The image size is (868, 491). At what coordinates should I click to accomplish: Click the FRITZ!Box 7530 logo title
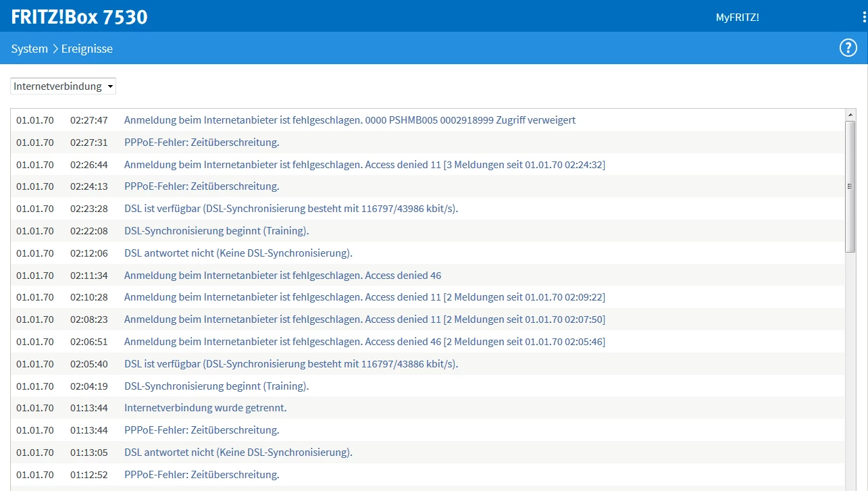pyautogui.click(x=79, y=17)
